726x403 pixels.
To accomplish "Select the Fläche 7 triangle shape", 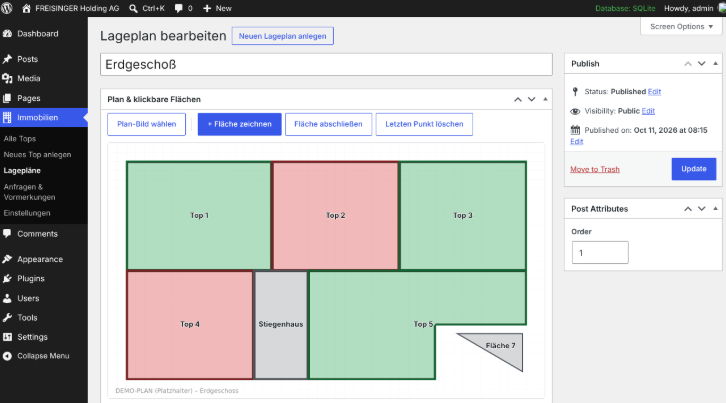I will [501, 346].
